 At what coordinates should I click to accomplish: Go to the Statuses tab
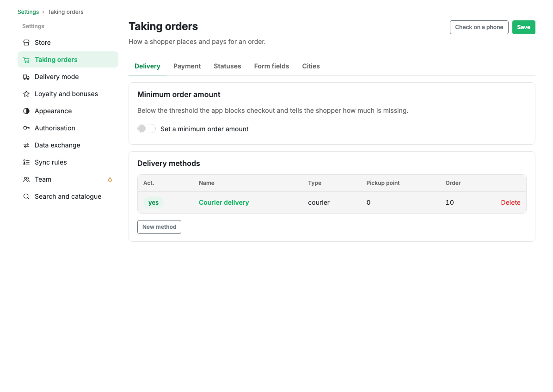pos(227,66)
